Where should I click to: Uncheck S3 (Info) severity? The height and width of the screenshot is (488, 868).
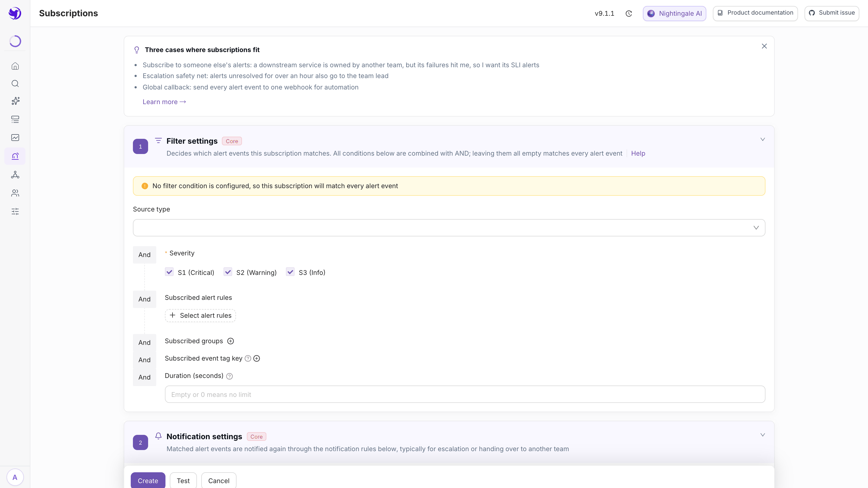coord(290,272)
